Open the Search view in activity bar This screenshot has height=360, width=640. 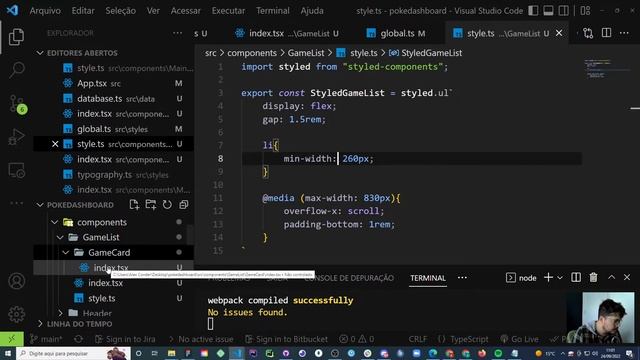tap(16, 70)
